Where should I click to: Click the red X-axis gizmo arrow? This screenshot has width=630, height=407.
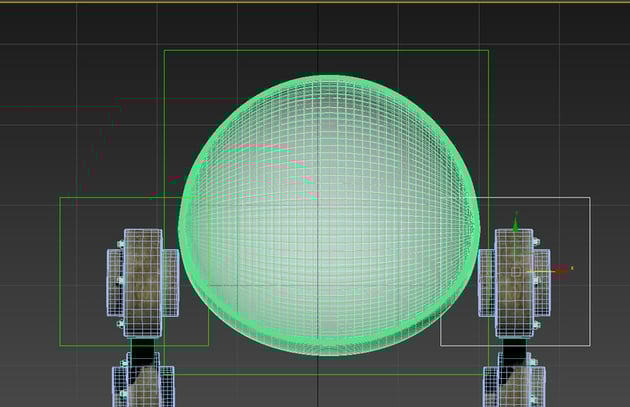[x=561, y=270]
